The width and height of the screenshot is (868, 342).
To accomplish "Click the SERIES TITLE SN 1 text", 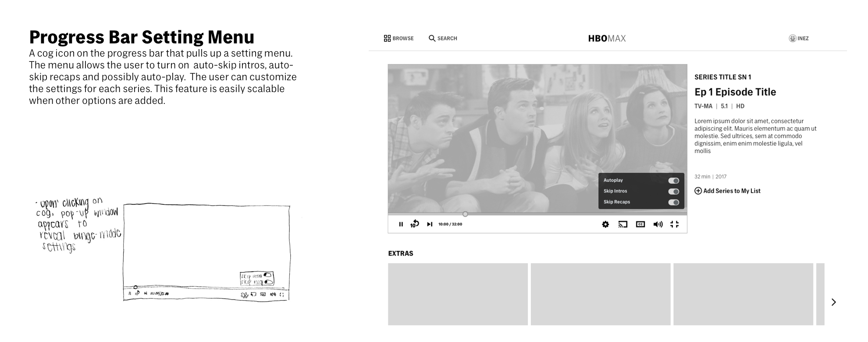I will pyautogui.click(x=722, y=77).
